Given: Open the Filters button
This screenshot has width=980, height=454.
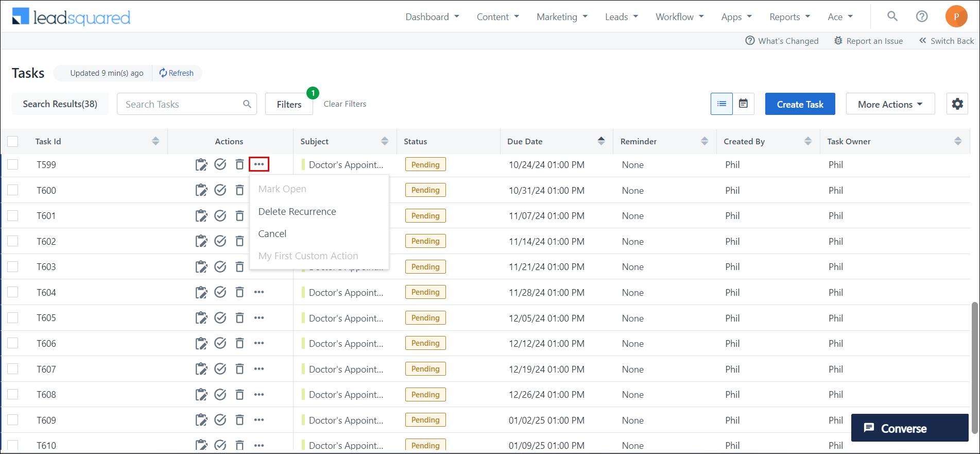Looking at the screenshot, I should click(x=289, y=104).
